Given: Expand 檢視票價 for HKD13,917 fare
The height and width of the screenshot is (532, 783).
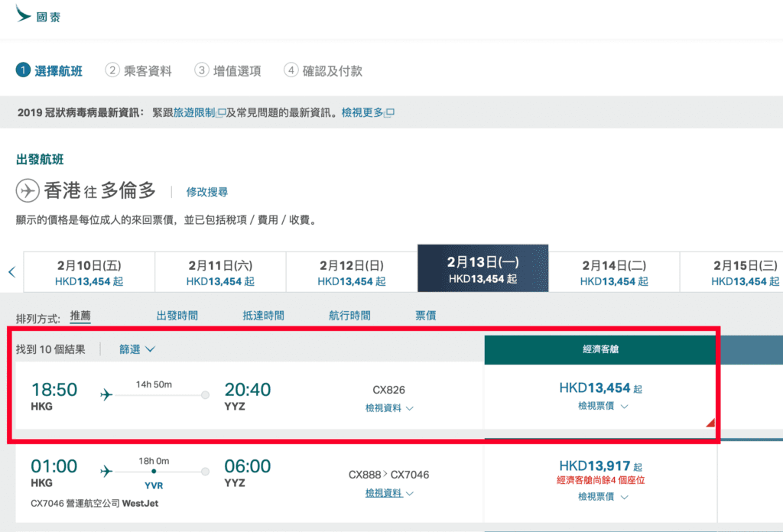Looking at the screenshot, I should click(x=603, y=497).
